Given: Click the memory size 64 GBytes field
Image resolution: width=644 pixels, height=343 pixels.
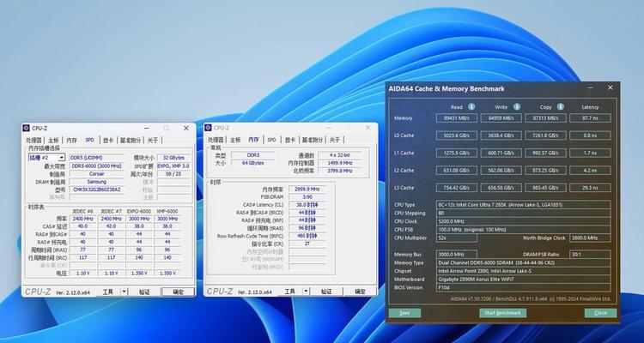Looking at the screenshot, I should point(253,163).
